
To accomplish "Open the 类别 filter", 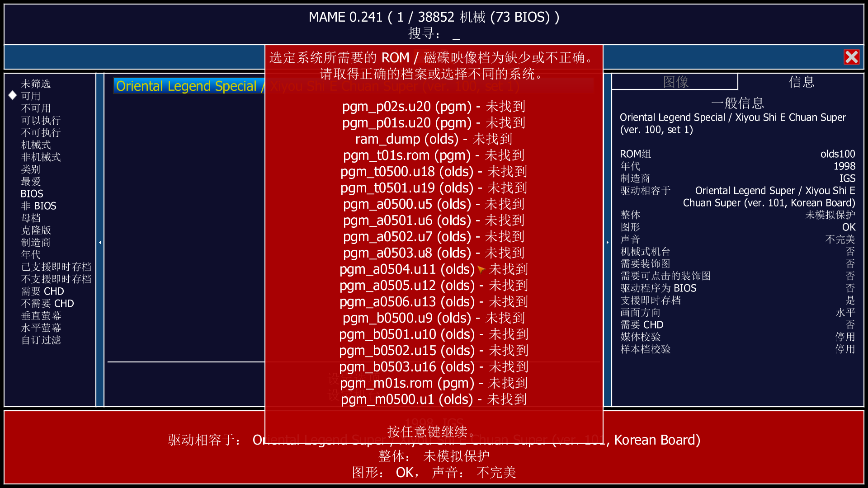I will [x=31, y=169].
